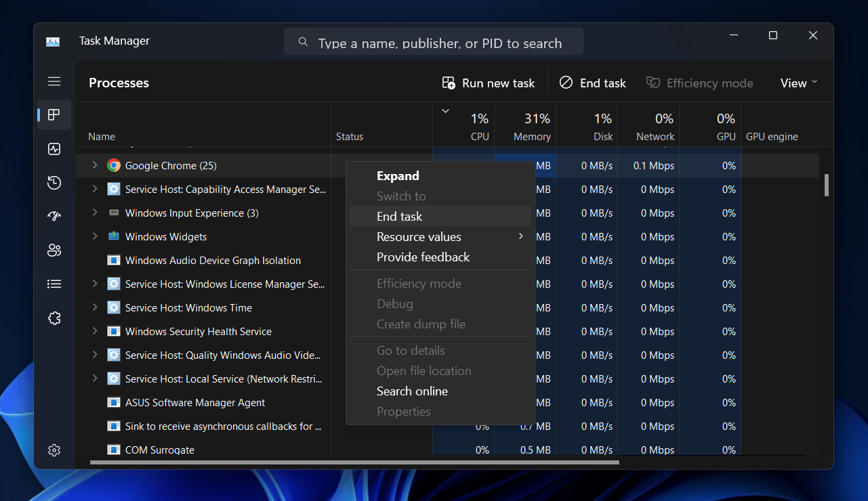Choose End task in the context menu
This screenshot has width=868, height=501.
tap(440, 217)
